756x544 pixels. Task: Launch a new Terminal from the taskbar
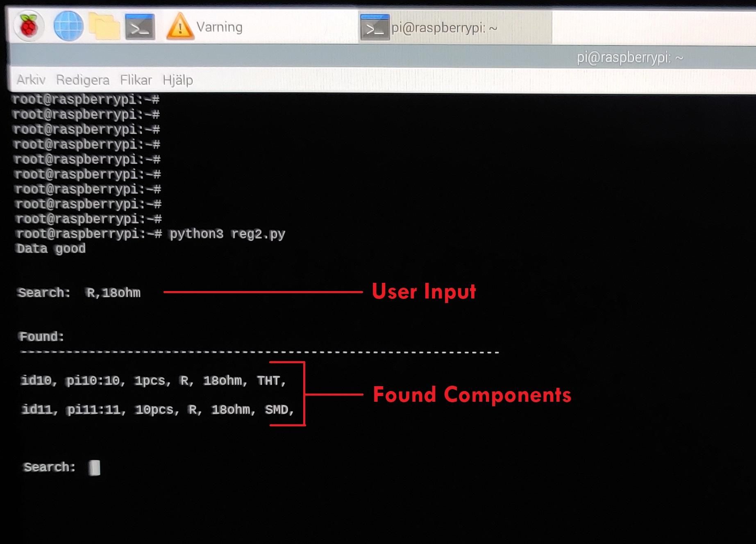tap(139, 26)
